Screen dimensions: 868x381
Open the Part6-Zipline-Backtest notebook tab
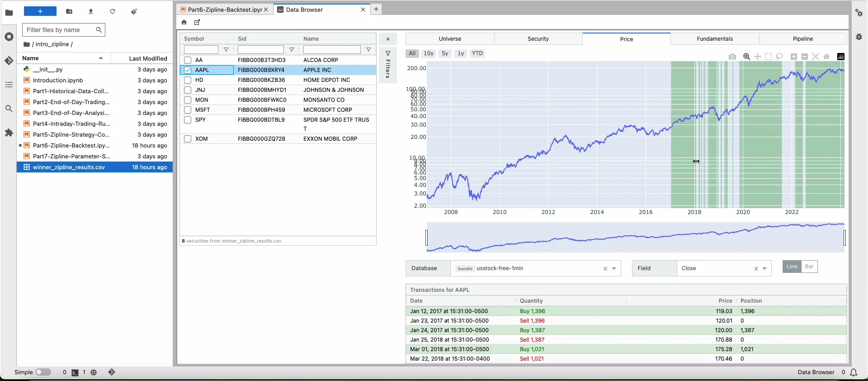click(x=222, y=10)
